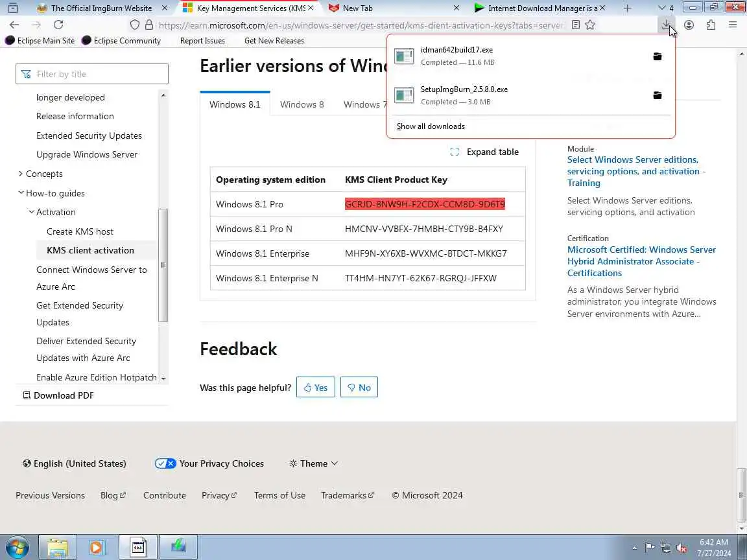Click the Downloads toolbar arrow icon

(x=666, y=25)
